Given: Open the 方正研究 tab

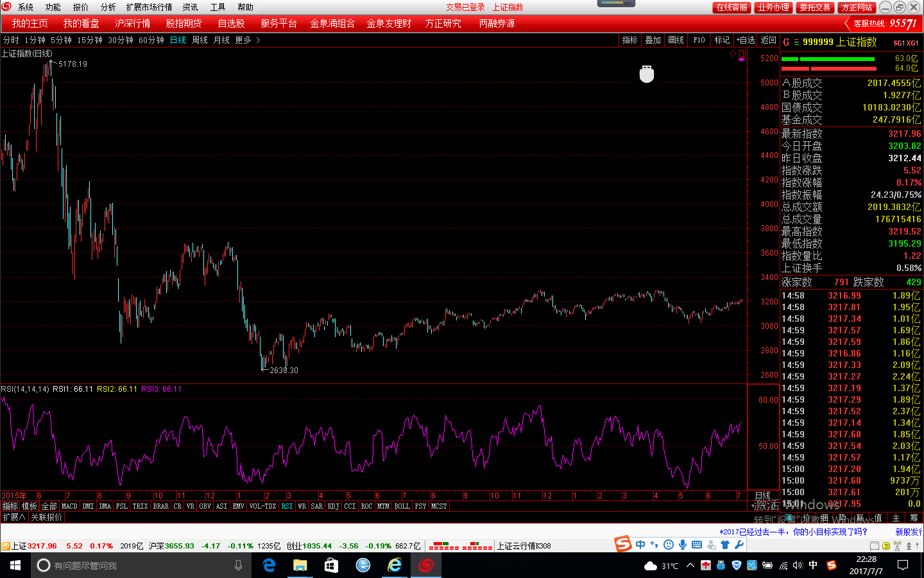Looking at the screenshot, I should [443, 23].
